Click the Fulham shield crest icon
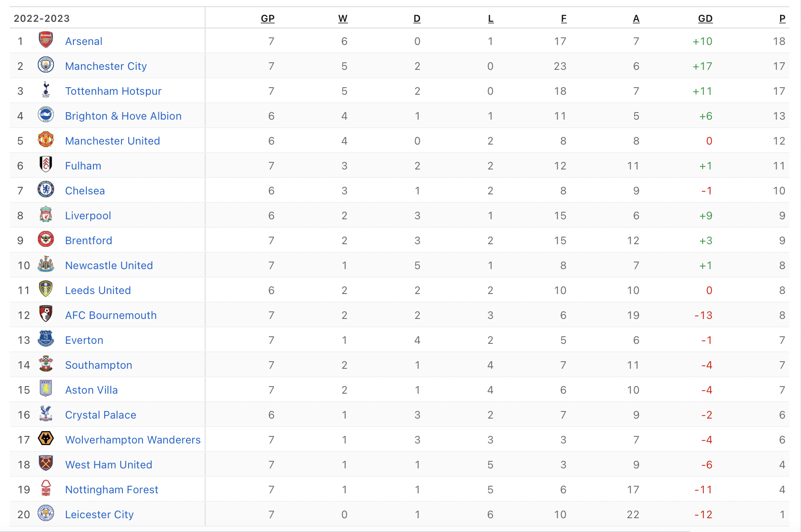Screen dimensions: 801x532 pos(46,165)
